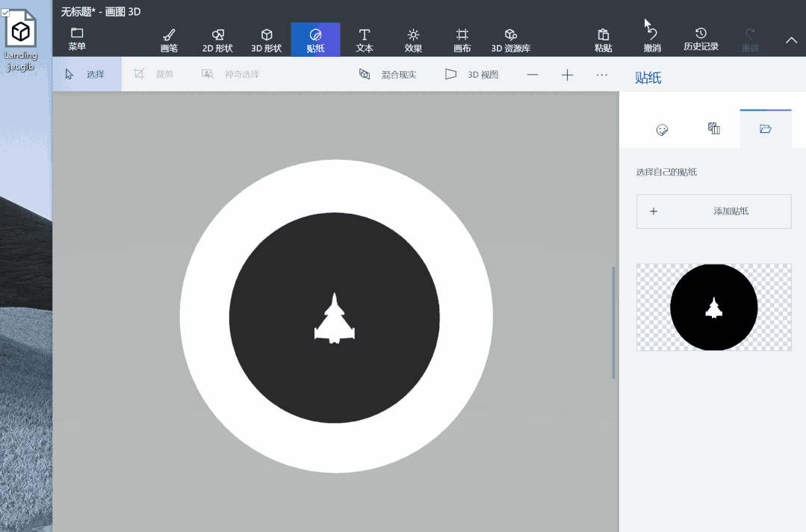Undo the last action (撤消)
This screenshot has width=806, height=532.
click(x=652, y=40)
